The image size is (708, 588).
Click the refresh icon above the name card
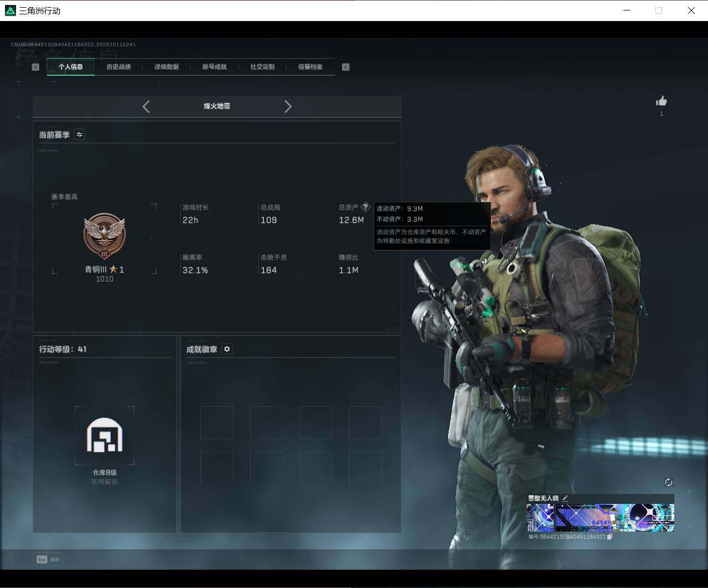click(x=668, y=482)
